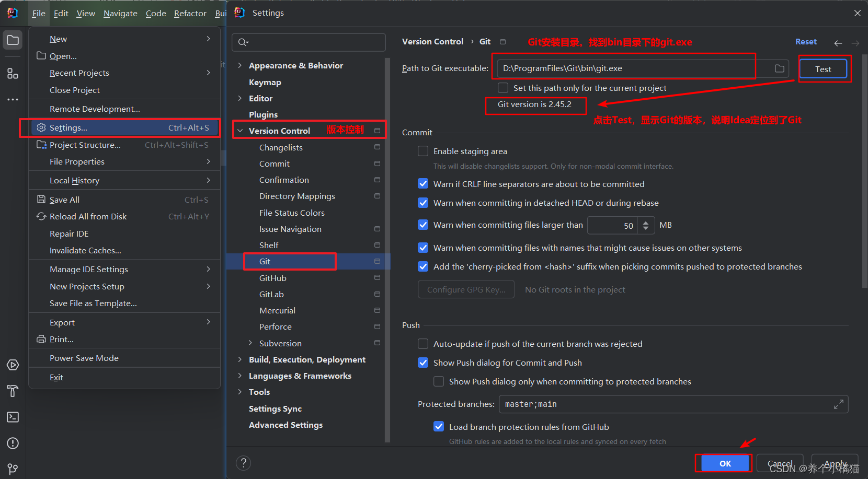Open the Edit menu
Screen dimensions: 868x479
coord(61,13)
